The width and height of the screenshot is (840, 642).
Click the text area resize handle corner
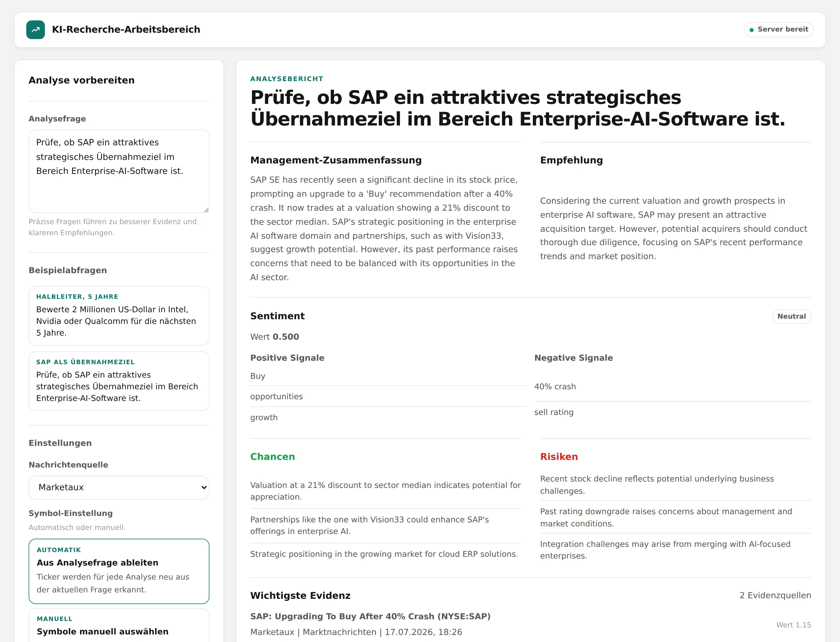coord(206,210)
